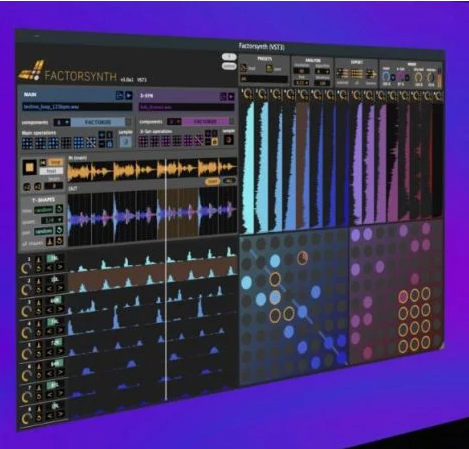This screenshot has width=469, height=449.
Task: Adjust the blue Main mixer knob
Action: pos(386,77)
